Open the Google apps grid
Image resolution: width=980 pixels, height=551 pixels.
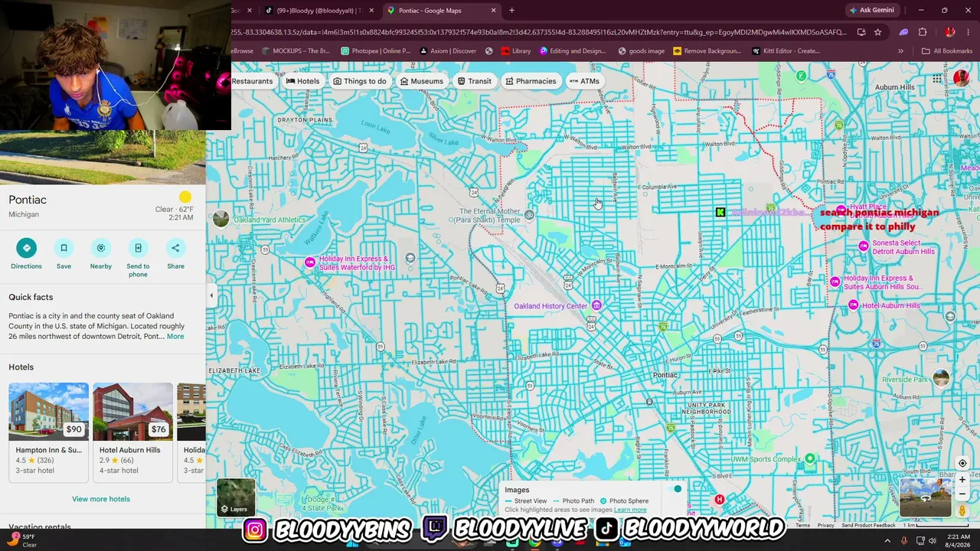[x=937, y=79]
